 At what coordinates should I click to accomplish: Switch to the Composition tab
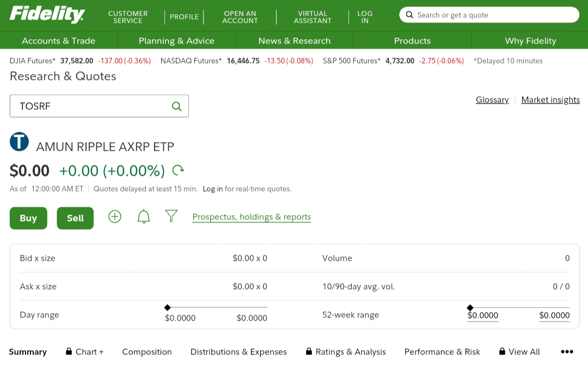(147, 352)
